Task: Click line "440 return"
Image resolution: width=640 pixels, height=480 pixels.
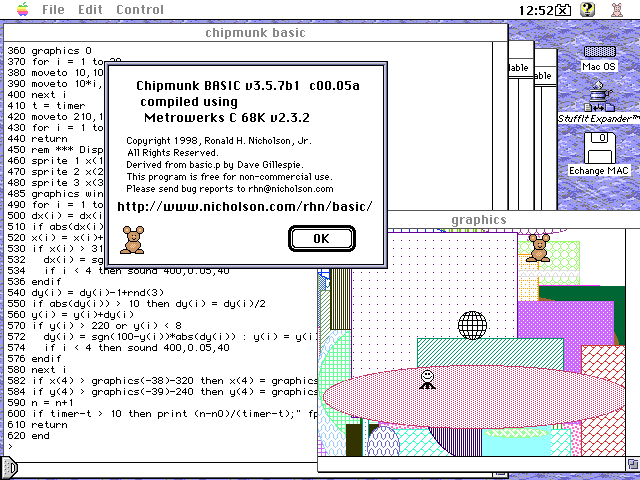Action: click(x=38, y=139)
